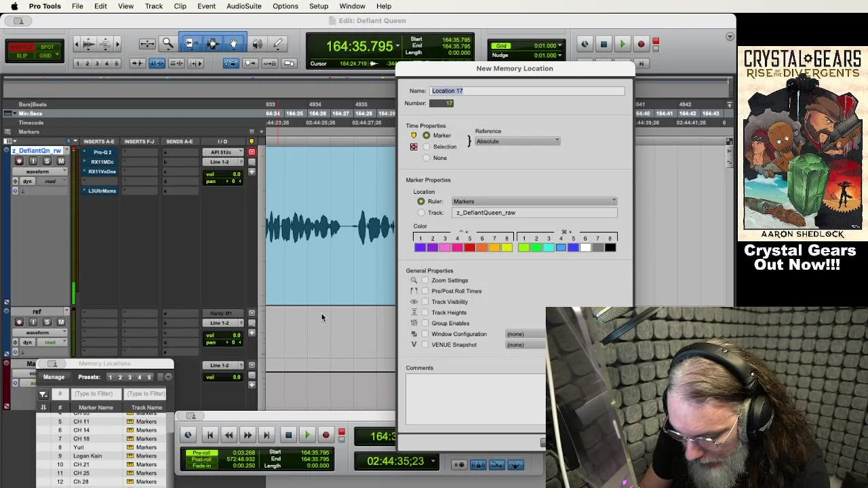
Task: Open the Reference Absolute dropdown
Action: (517, 141)
